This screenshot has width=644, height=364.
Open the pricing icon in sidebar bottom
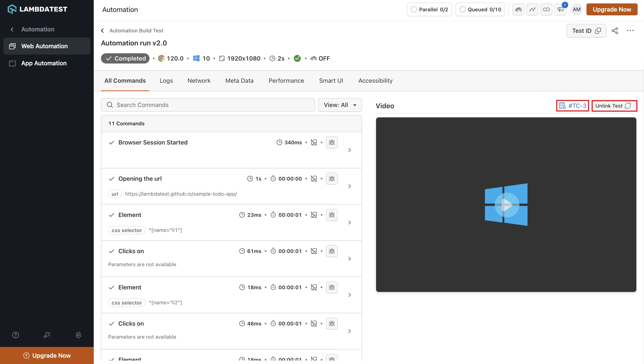tap(78, 335)
